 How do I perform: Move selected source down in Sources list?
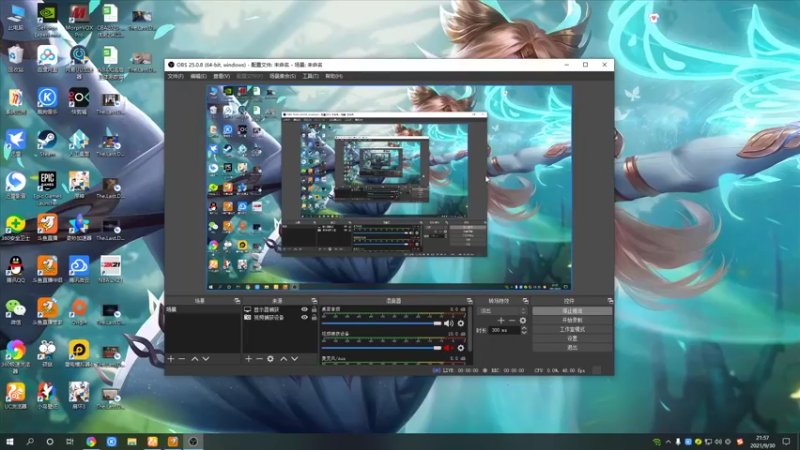(x=294, y=359)
